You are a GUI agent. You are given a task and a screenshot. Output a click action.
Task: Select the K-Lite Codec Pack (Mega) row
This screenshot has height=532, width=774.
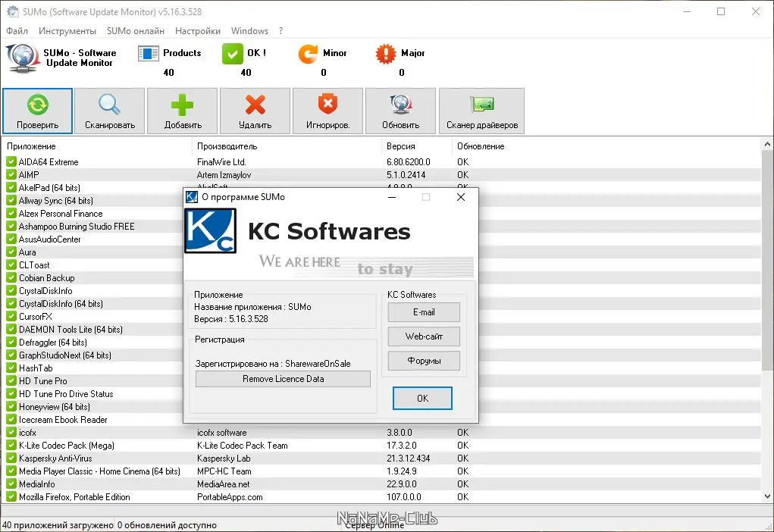[x=381, y=445]
